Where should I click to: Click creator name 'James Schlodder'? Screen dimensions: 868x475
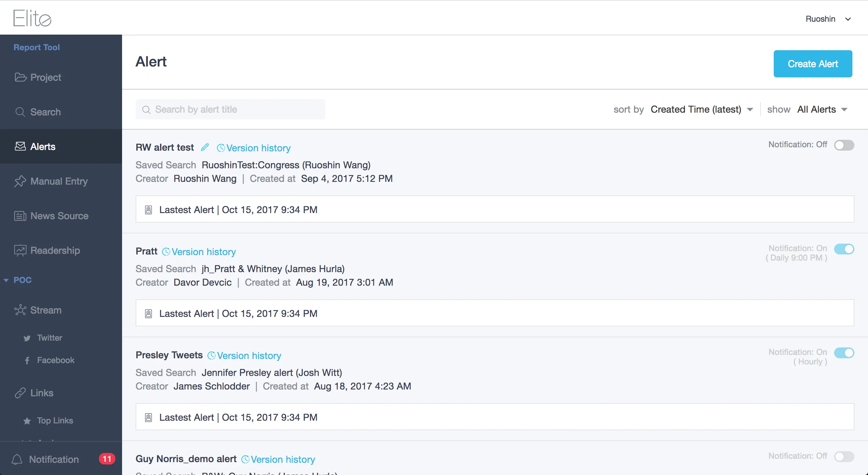[x=212, y=386]
